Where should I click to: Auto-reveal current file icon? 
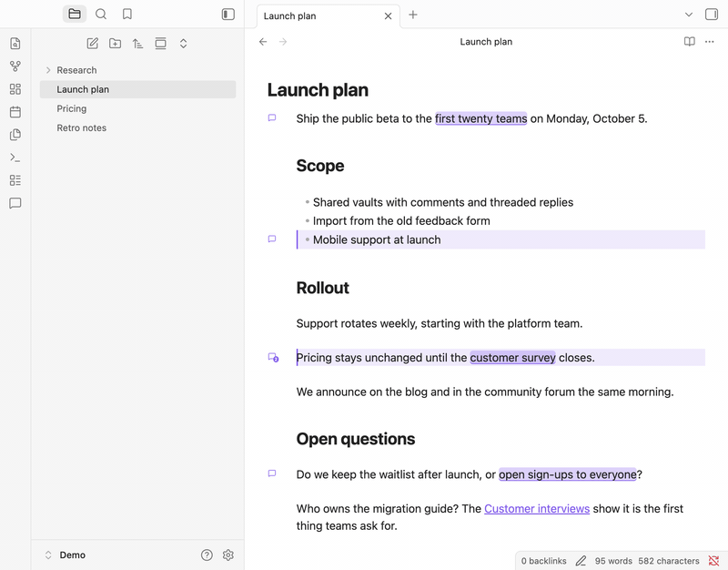(x=161, y=44)
